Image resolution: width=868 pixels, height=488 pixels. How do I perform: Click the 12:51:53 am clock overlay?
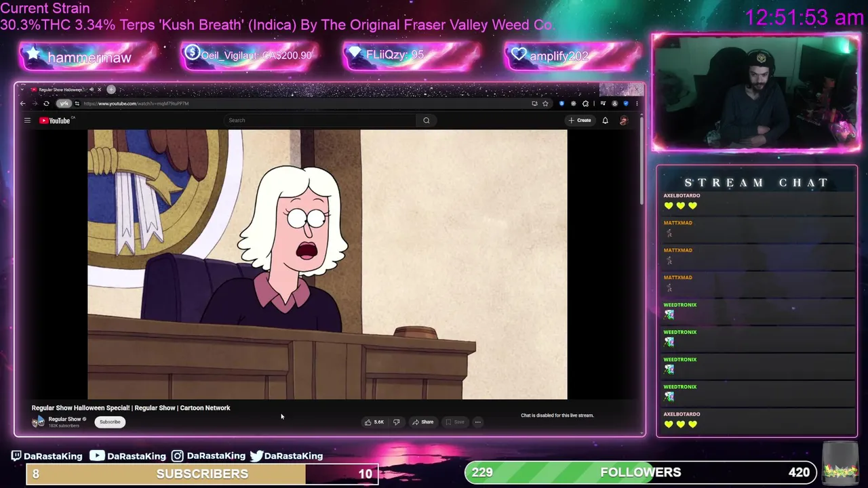[804, 17]
